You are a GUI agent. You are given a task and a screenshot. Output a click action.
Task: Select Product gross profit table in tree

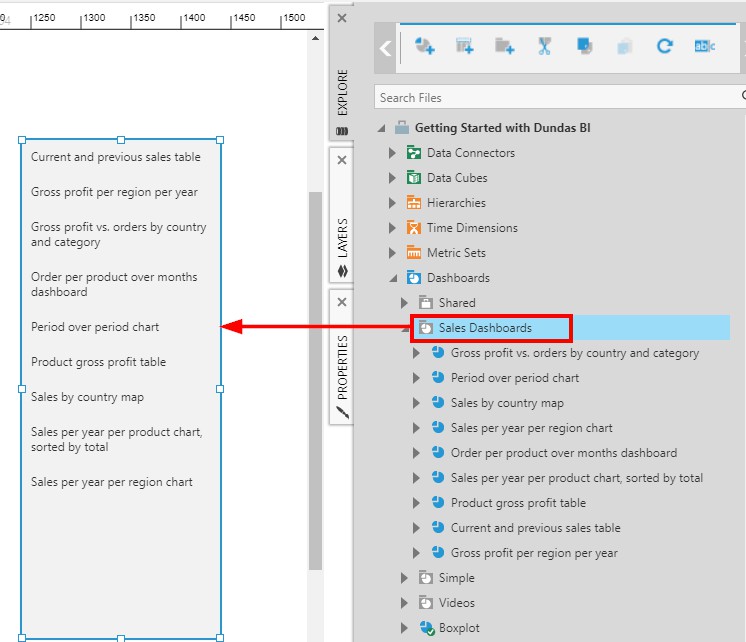(x=518, y=503)
